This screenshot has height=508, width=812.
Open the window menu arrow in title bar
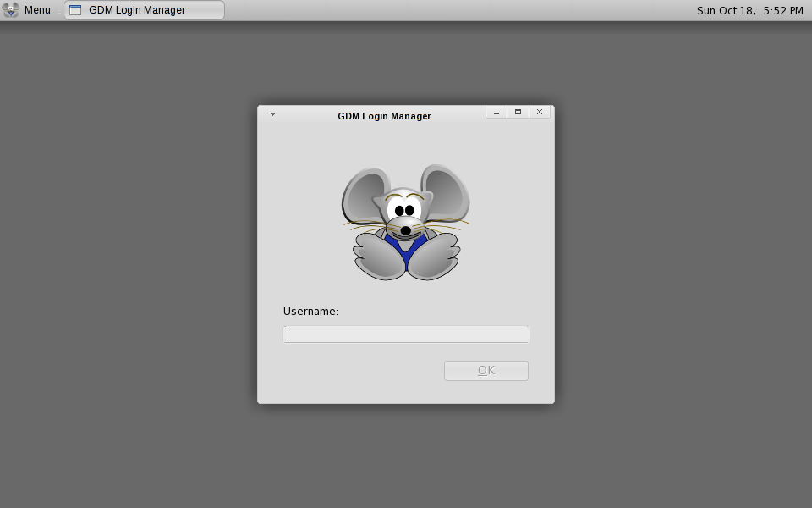273,114
